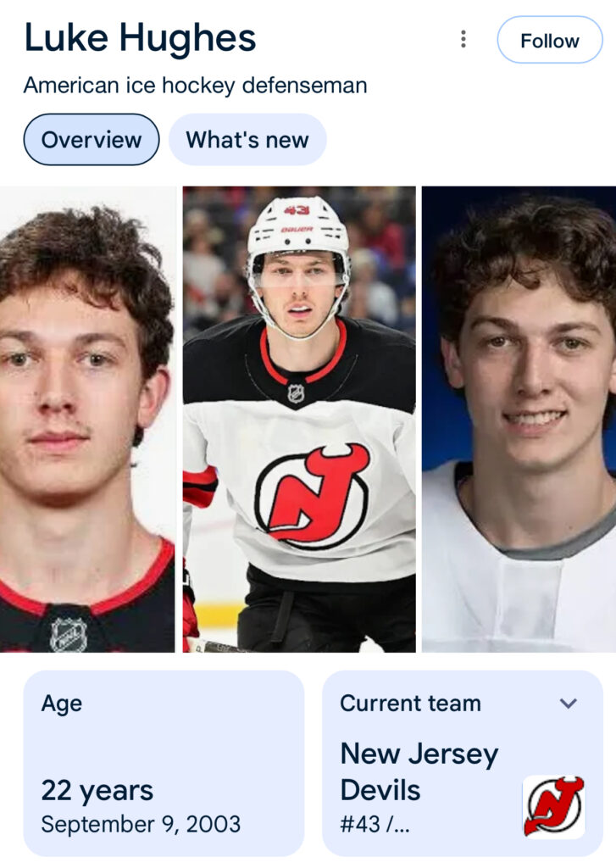Image resolution: width=616 pixels, height=868 pixels.
Task: Select the New Jersey Devils team name
Action: 419,771
